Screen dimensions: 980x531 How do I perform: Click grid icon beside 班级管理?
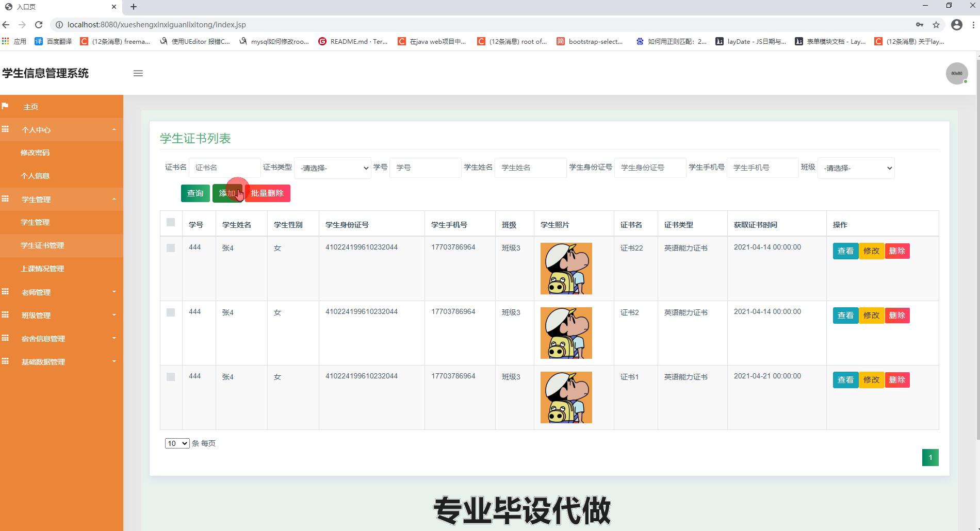click(x=5, y=315)
